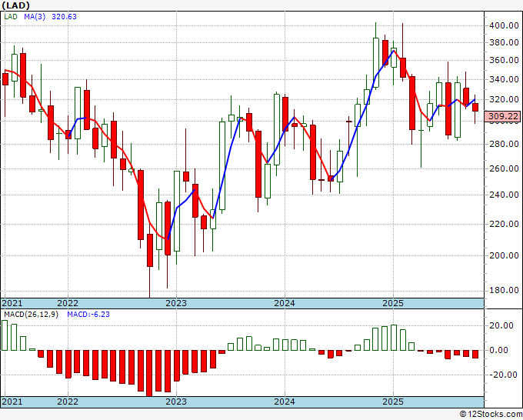The image size is (523, 420).
Task: Click the MACD(26,12,9) indicator label
Action: [x=32, y=315]
